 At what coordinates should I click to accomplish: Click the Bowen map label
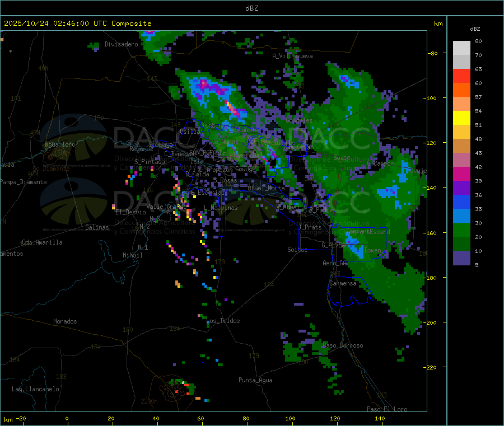(x=373, y=250)
